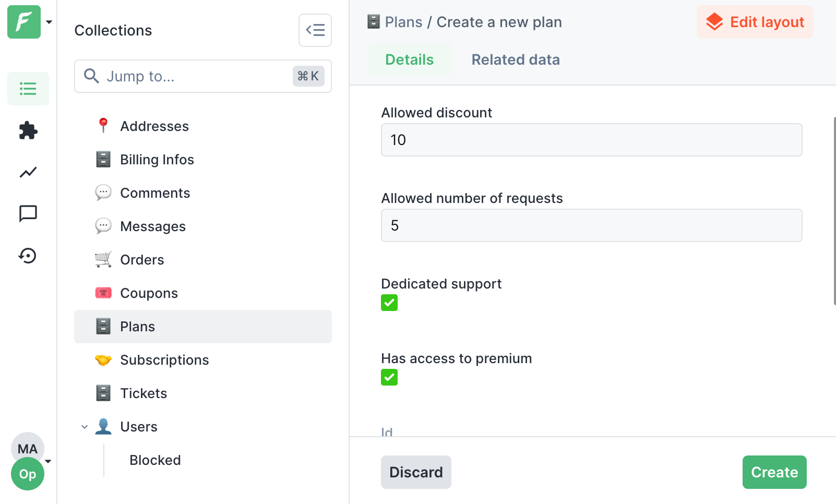
Task: Click the Forest Admin logo icon
Action: click(x=23, y=22)
